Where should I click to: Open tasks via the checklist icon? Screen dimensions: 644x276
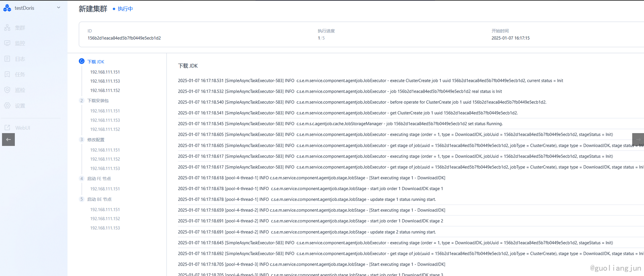point(7,74)
